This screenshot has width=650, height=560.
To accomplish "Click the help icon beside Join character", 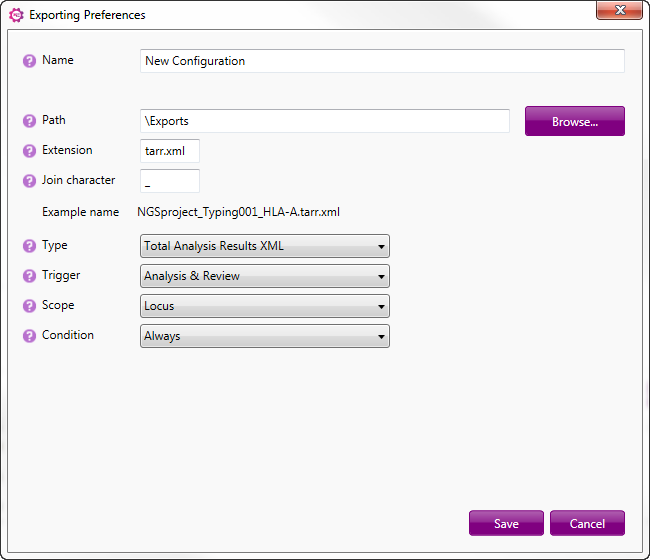I will (x=29, y=181).
